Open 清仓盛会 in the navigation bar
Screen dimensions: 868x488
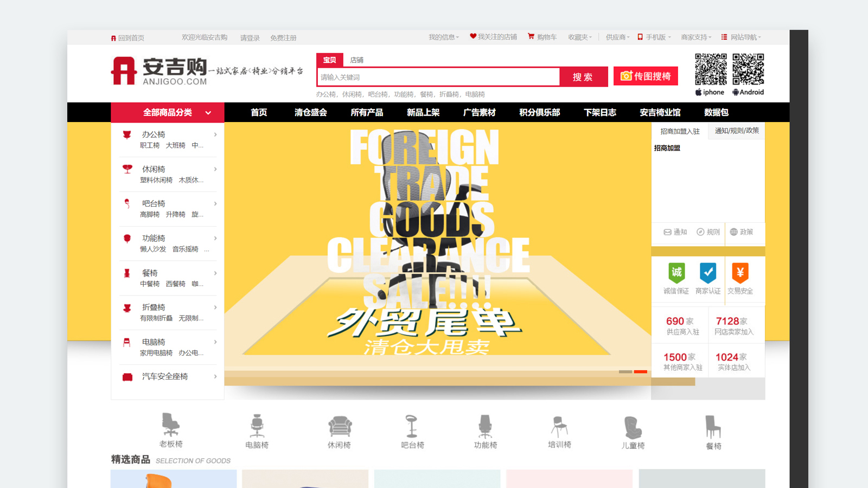tap(311, 112)
